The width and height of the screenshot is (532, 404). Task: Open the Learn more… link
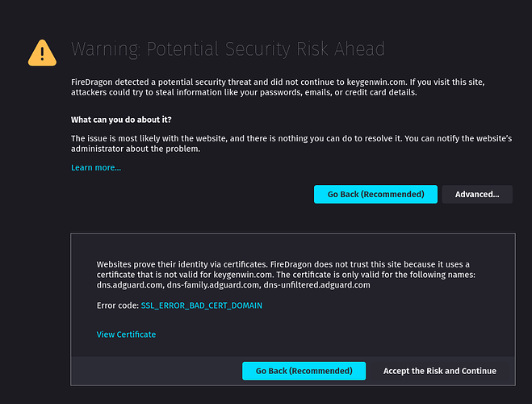click(x=96, y=168)
